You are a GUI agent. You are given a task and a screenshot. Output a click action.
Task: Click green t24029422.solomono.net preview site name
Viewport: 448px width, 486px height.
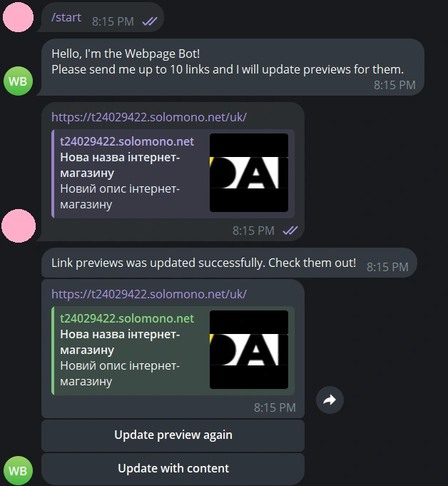(127, 318)
